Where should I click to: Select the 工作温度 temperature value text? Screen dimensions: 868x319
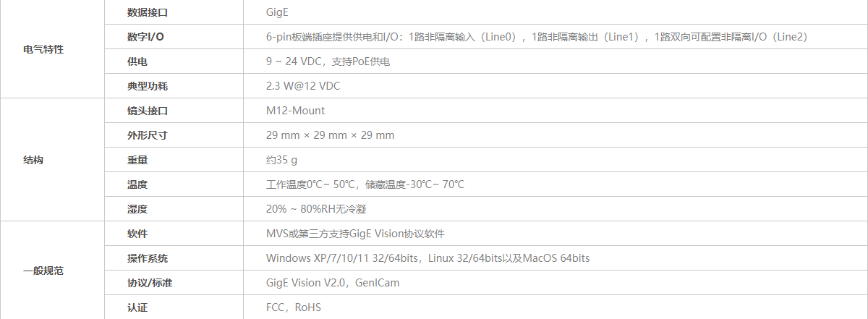(365, 184)
